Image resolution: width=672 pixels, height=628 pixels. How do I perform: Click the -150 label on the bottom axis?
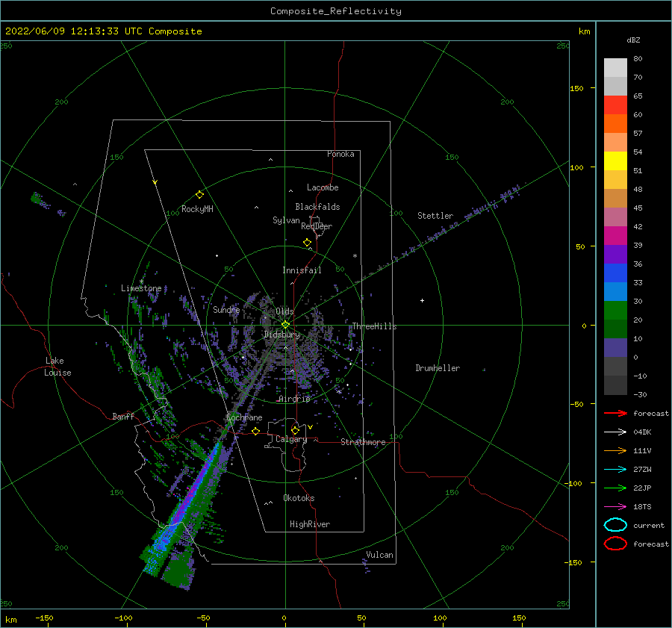[44, 618]
